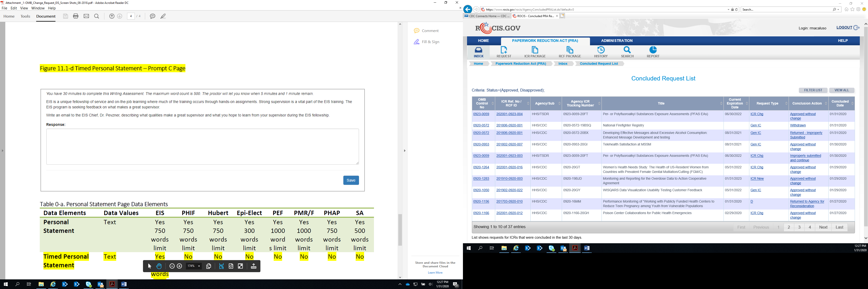Screen dimensions: 868x289
Task: Sort table by Title column arrows
Action: click(x=721, y=103)
